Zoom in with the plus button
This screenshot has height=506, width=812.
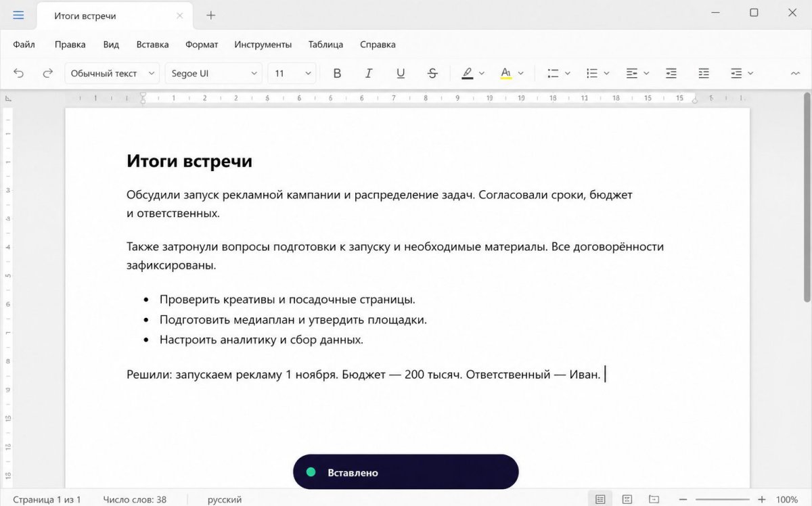pos(762,499)
